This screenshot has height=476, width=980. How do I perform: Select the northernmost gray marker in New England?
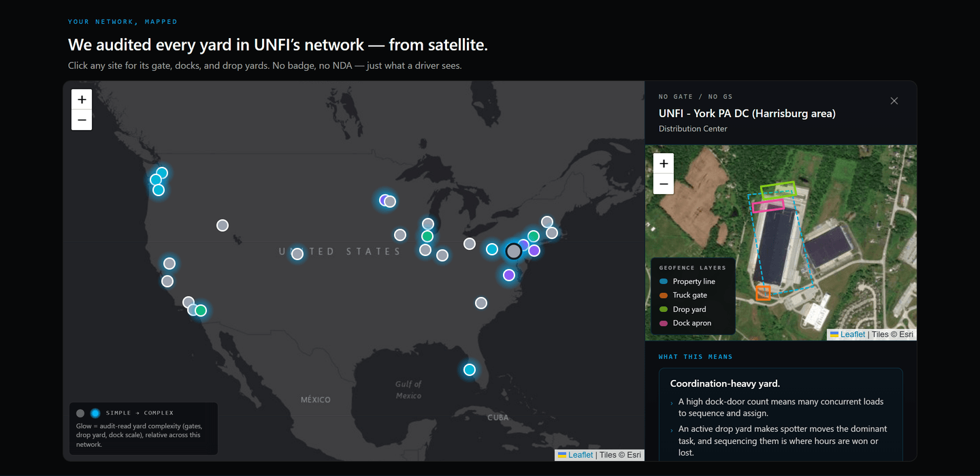(x=547, y=222)
